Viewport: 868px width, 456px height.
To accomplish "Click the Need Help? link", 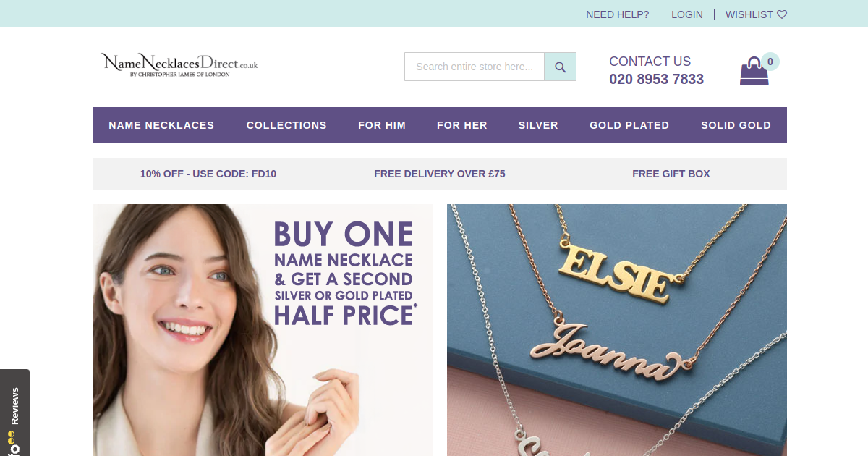I will (618, 14).
